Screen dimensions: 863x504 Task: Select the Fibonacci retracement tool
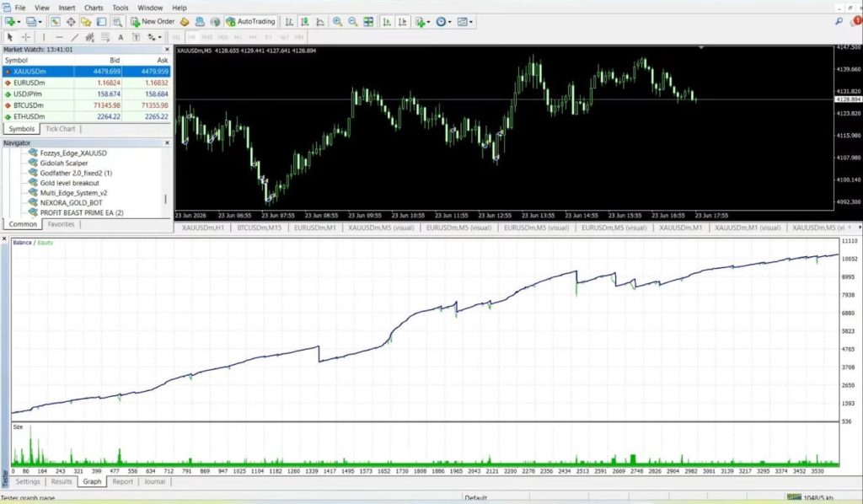(x=105, y=37)
